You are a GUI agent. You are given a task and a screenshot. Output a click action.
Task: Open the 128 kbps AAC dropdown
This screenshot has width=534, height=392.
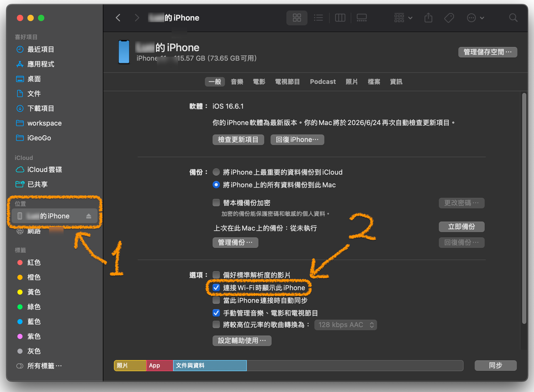click(346, 325)
